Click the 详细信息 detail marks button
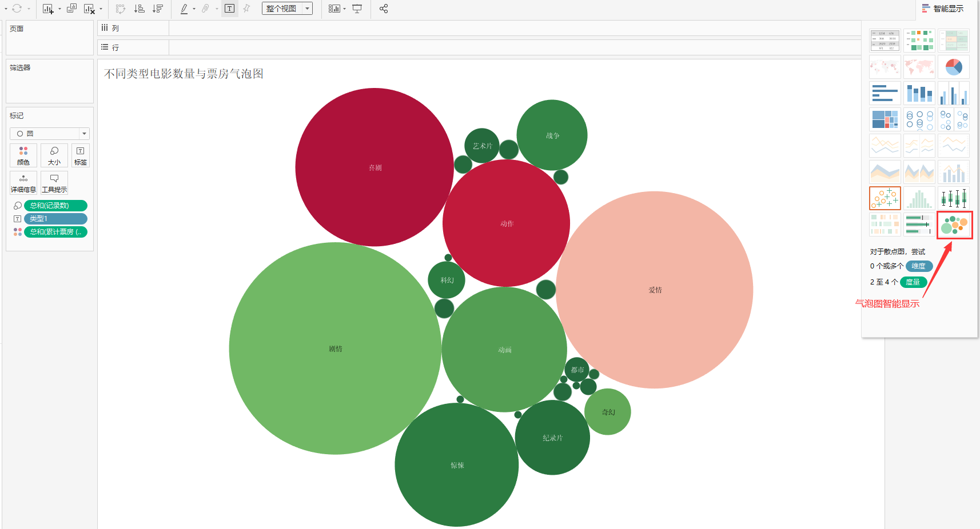The width and height of the screenshot is (980, 529). pos(23,183)
